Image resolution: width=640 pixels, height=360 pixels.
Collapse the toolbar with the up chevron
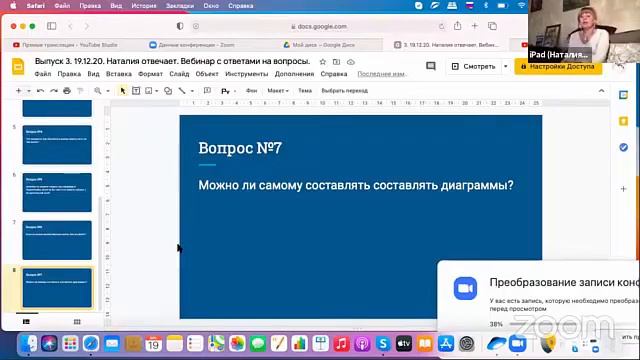tap(601, 91)
